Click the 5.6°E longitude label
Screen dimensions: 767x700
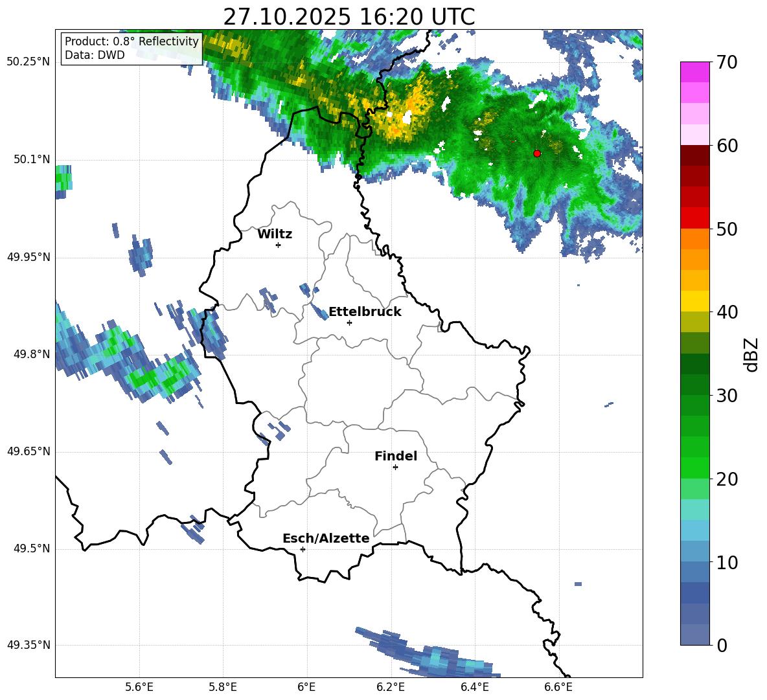click(x=139, y=687)
